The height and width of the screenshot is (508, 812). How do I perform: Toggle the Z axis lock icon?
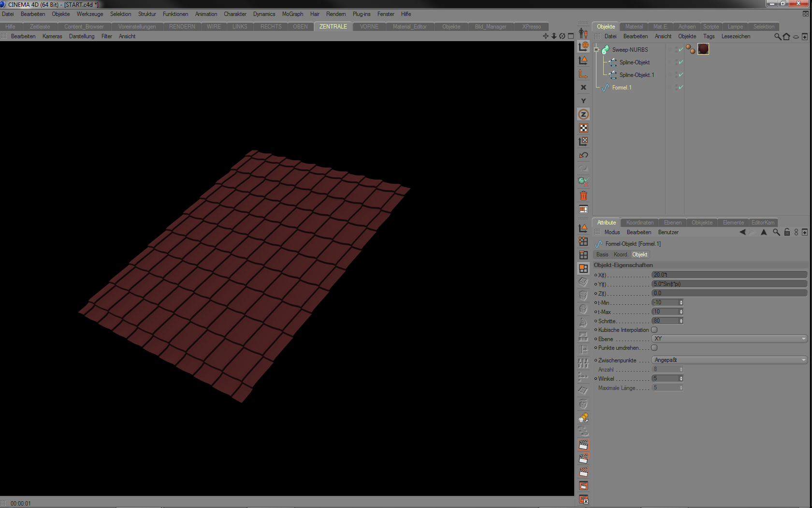tap(583, 115)
